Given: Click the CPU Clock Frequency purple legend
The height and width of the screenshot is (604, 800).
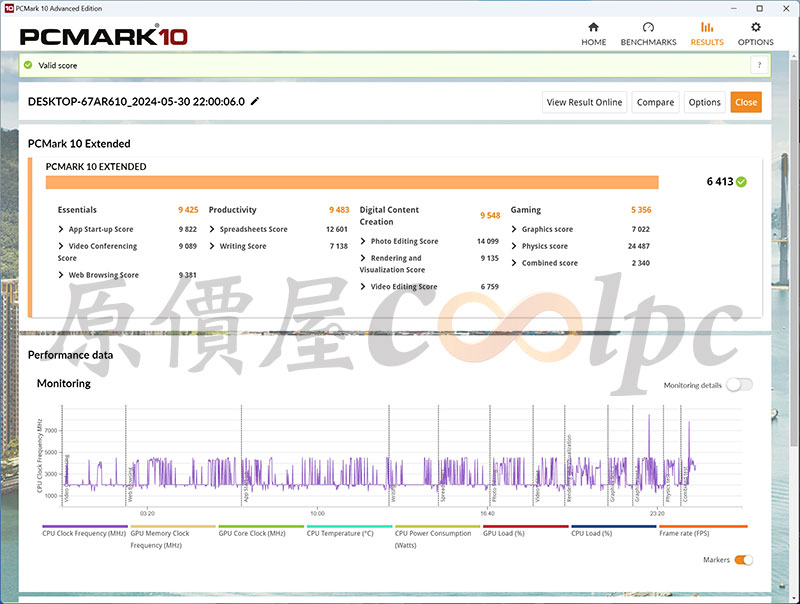Looking at the screenshot, I should [84, 533].
